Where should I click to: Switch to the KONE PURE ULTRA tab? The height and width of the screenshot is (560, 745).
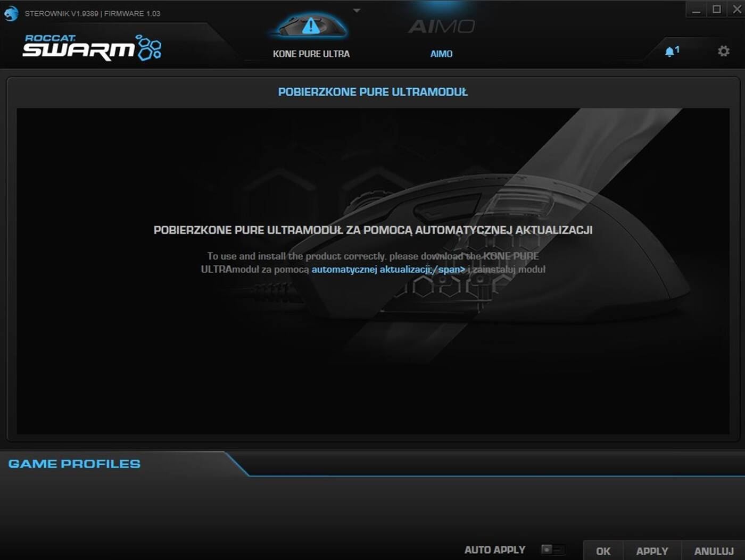click(x=311, y=54)
